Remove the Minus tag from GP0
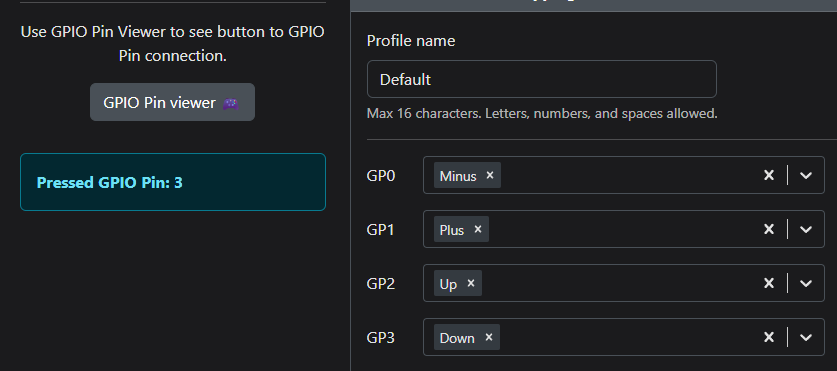Image resolution: width=837 pixels, height=371 pixels. point(489,175)
